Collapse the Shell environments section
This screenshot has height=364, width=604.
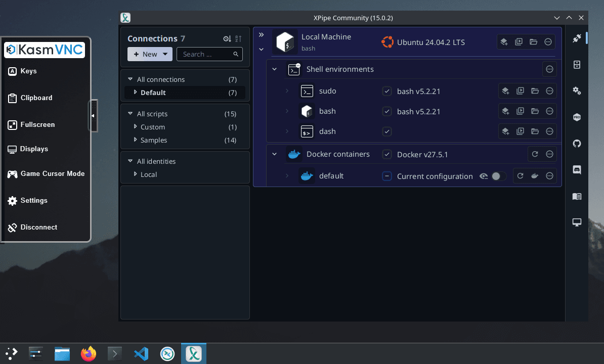275,69
